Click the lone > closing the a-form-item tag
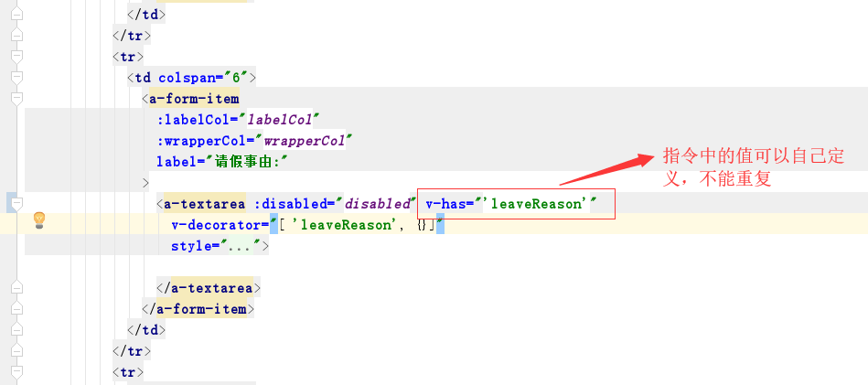 (145, 183)
